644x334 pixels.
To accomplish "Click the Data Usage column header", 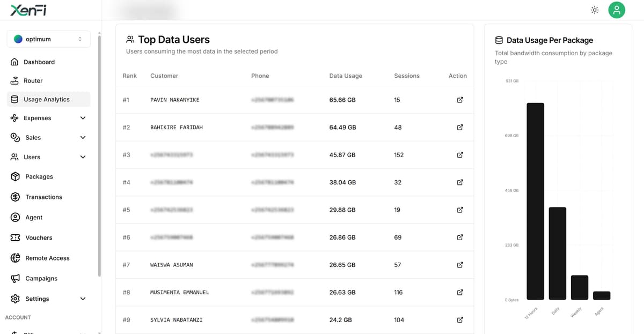I will point(346,76).
